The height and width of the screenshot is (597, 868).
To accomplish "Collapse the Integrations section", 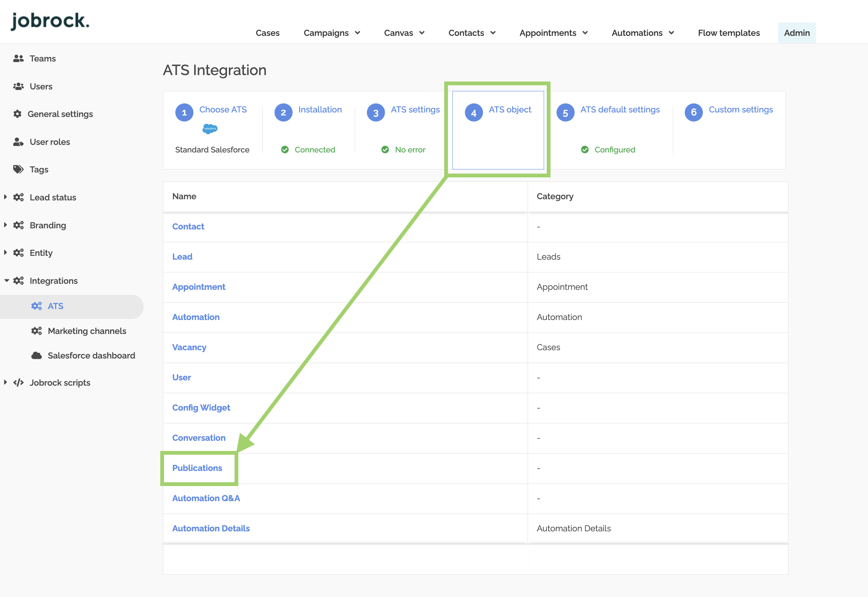I will coord(6,280).
